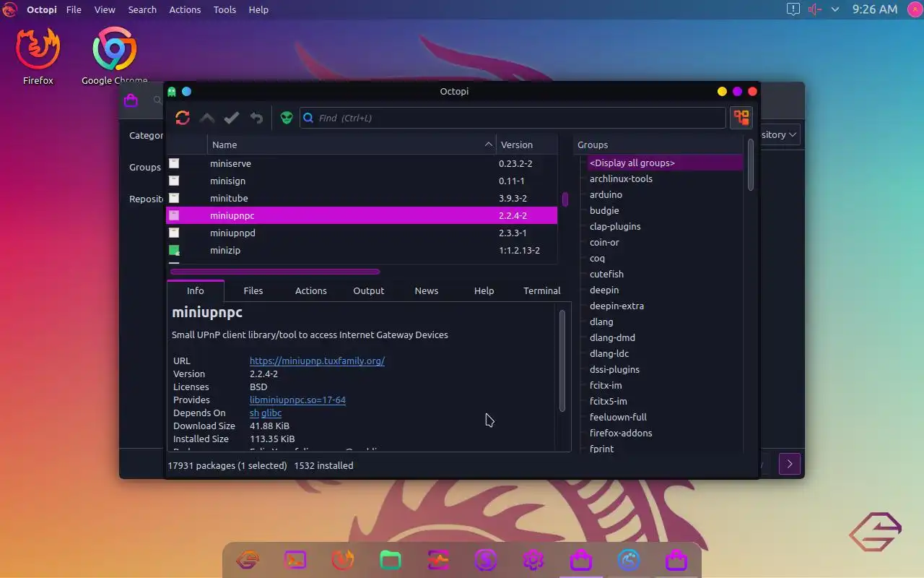924x578 pixels.
Task: Sort by Version column header
Action: point(527,144)
